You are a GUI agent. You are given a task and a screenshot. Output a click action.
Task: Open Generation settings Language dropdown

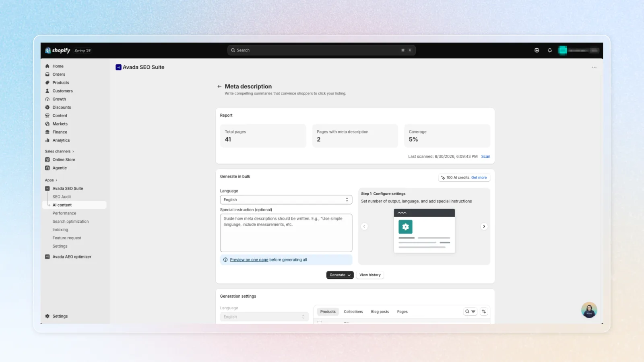pyautogui.click(x=264, y=317)
